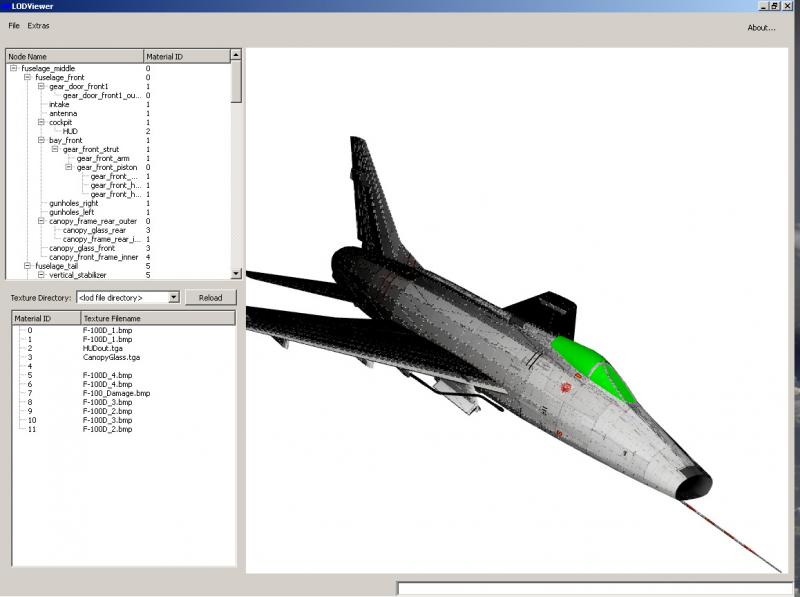Click the Texture Filename column header
The height and width of the screenshot is (597, 800).
158,318
